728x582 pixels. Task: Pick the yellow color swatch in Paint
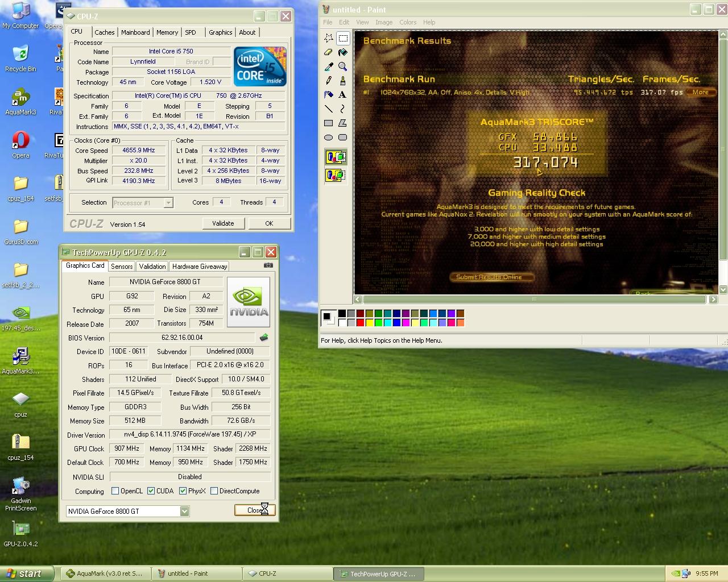[369, 323]
